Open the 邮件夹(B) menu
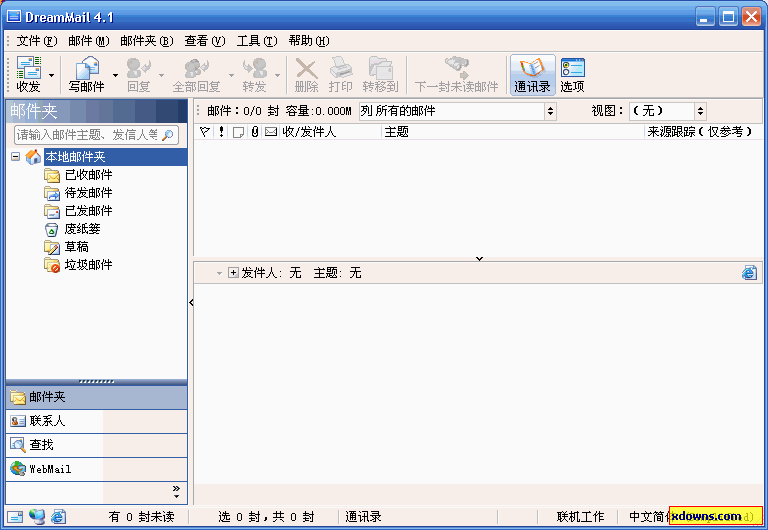Screen dimensions: 768x530 click(x=147, y=41)
